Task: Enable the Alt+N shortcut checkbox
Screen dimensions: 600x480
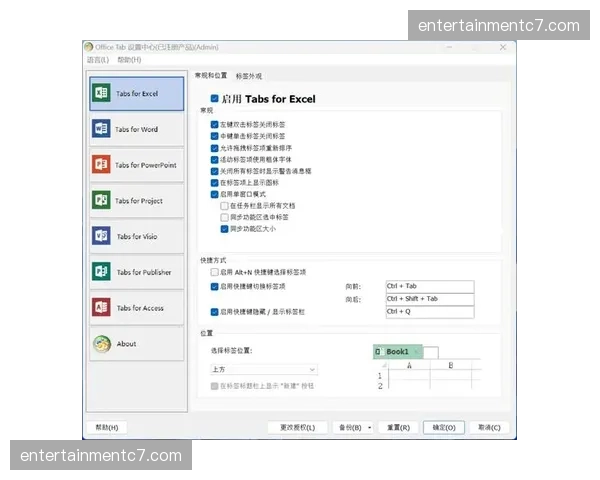Action: pyautogui.click(x=215, y=272)
